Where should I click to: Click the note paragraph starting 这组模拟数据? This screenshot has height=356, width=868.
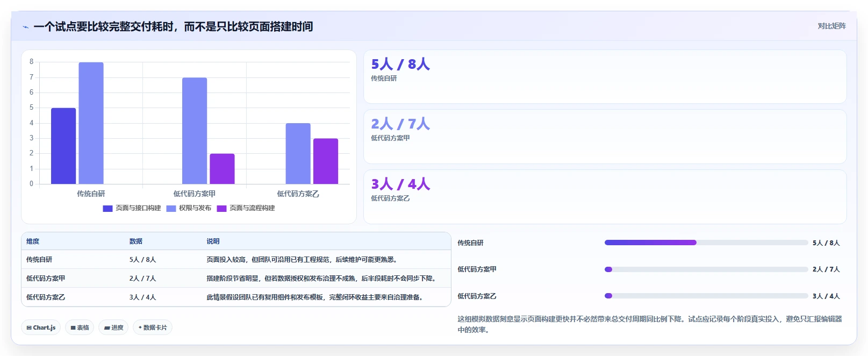pyautogui.click(x=650, y=324)
